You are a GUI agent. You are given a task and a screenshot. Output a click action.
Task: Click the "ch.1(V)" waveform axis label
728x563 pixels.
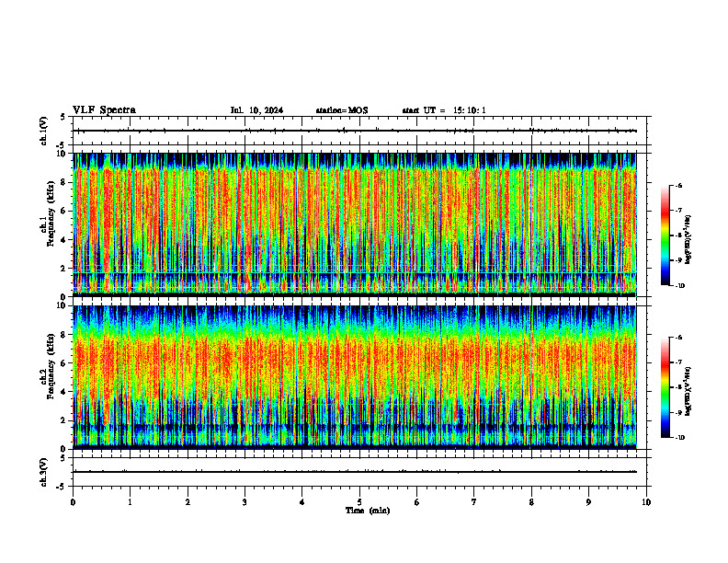click(x=44, y=131)
